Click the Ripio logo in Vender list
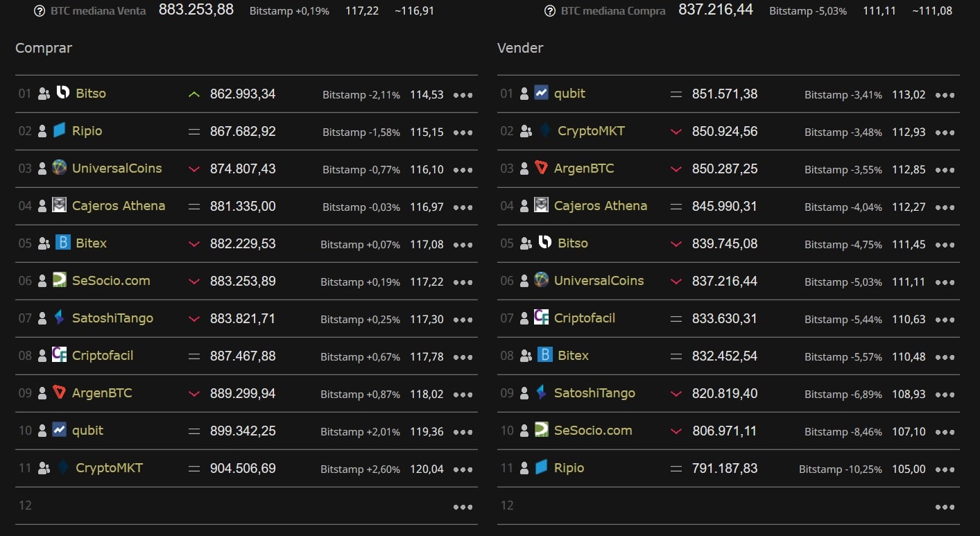Image resolution: width=980 pixels, height=536 pixels. (541, 467)
